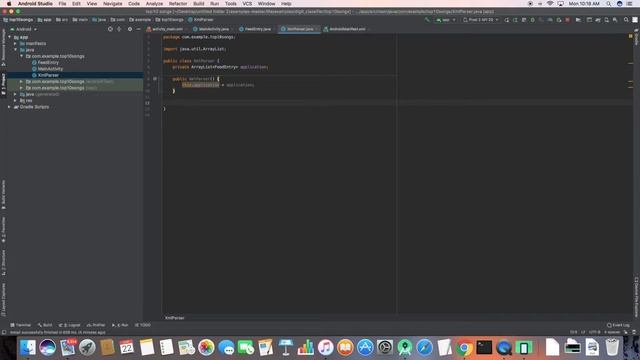Click the Layout Captures side tab
This screenshot has width=640, height=360.
(x=3, y=300)
